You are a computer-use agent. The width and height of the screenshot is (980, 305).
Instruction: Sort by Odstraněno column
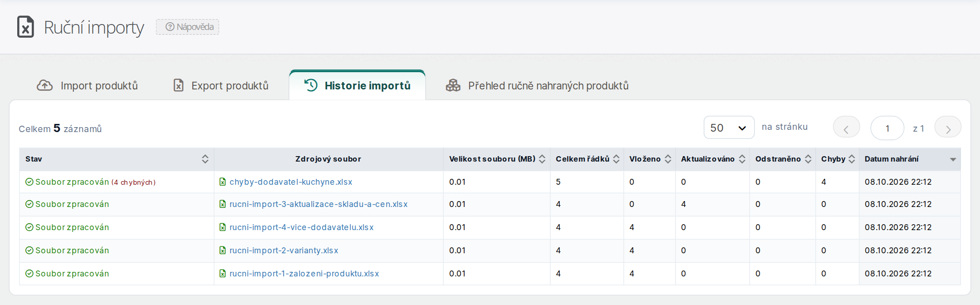click(x=808, y=159)
